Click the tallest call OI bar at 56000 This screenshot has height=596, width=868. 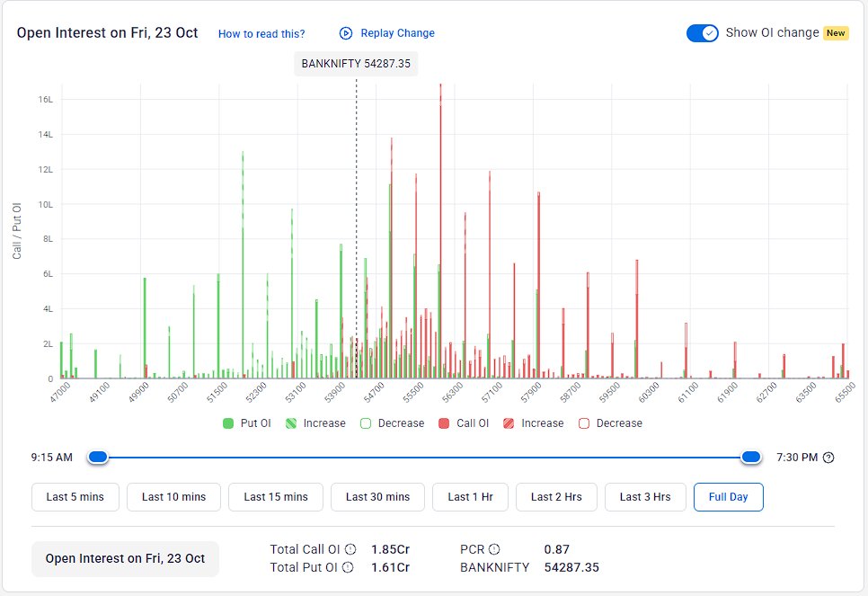pyautogui.click(x=440, y=231)
